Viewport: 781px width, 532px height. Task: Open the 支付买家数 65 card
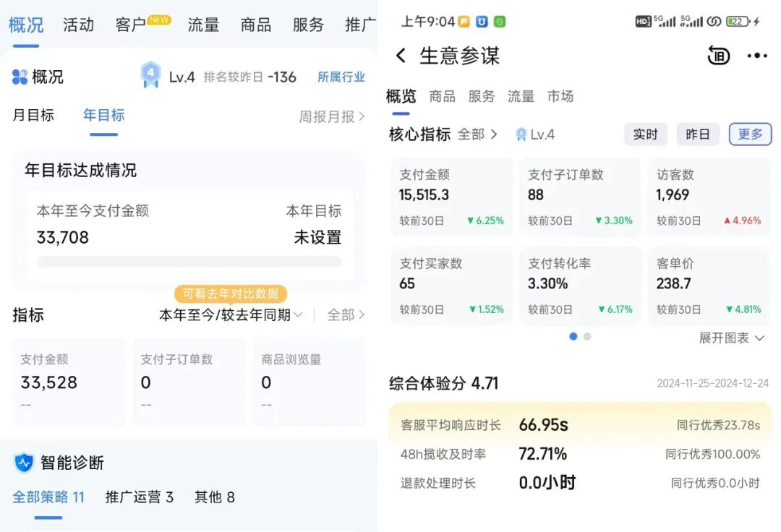(x=451, y=286)
